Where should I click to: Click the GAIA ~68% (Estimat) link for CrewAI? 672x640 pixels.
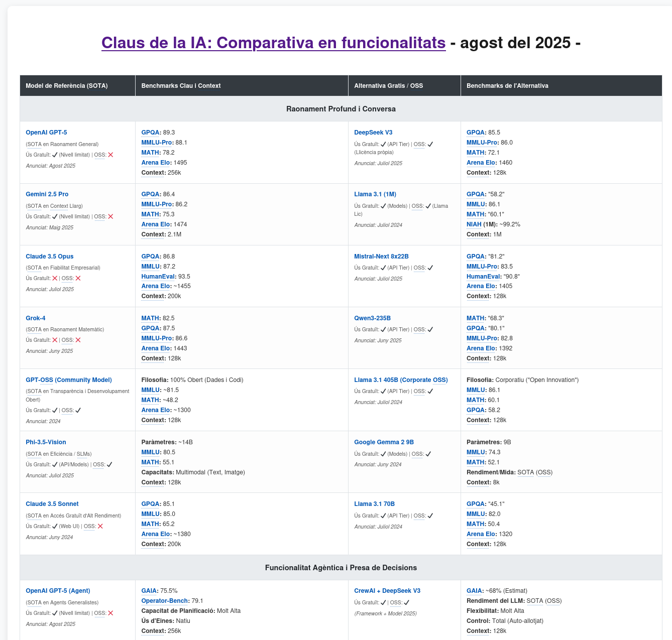pos(474,591)
